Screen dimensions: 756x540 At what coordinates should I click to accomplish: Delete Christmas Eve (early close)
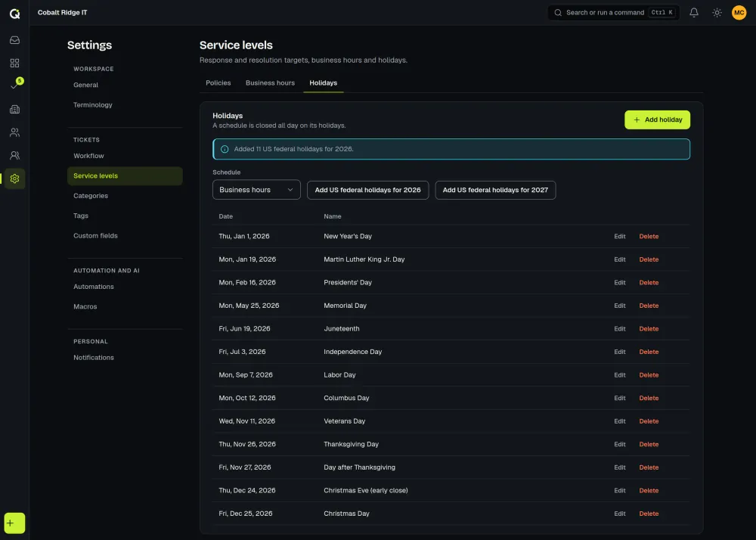point(649,491)
